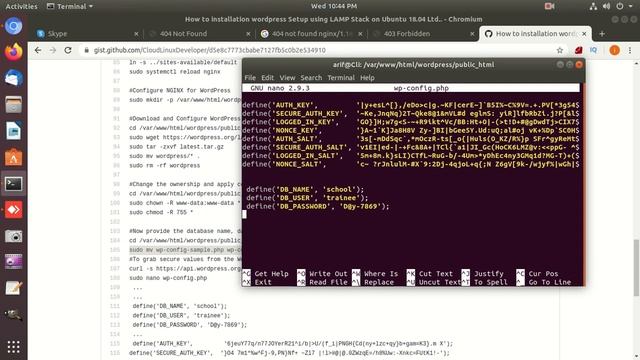Close the terminal window
Image resolution: width=640 pixels, height=360 pixels.
coord(579,64)
